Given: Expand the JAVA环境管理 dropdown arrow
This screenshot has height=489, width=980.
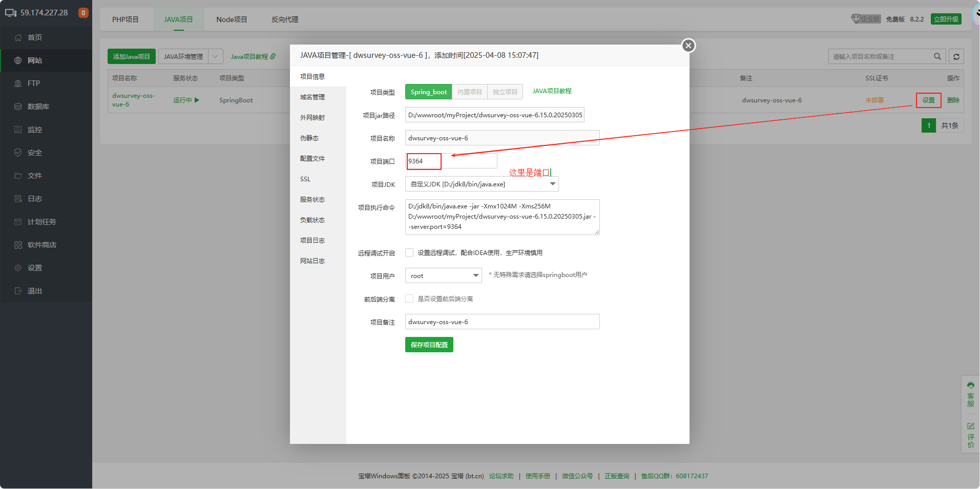Looking at the screenshot, I should [x=216, y=56].
